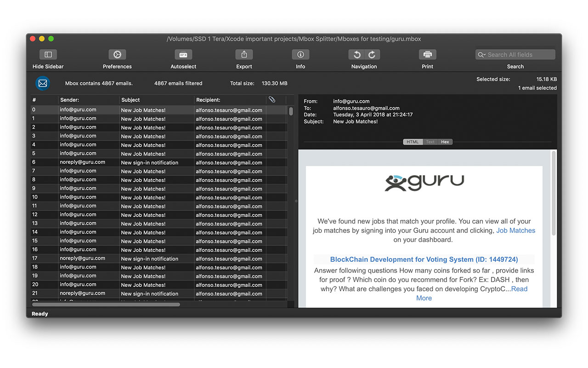Switch to the Text view tab
The width and height of the screenshot is (588, 368).
[x=430, y=142]
